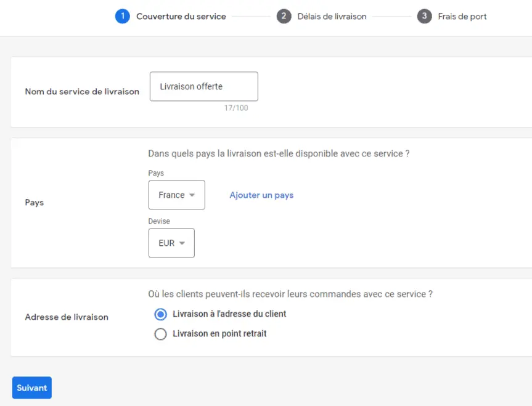Click the question about where clients receive orders
This screenshot has height=406, width=532.
tap(290, 294)
